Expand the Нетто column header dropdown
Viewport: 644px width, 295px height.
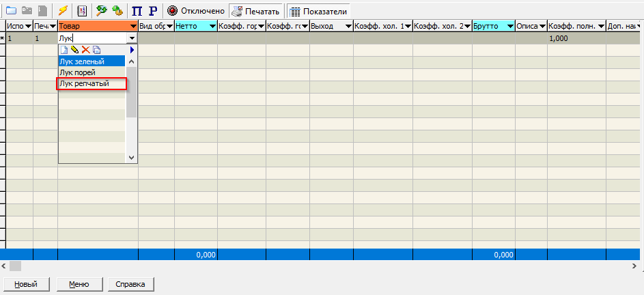(212, 26)
